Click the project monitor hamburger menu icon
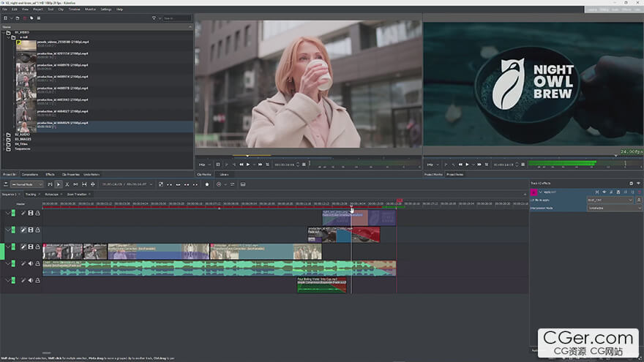The height and width of the screenshot is (362, 644). tap(523, 165)
